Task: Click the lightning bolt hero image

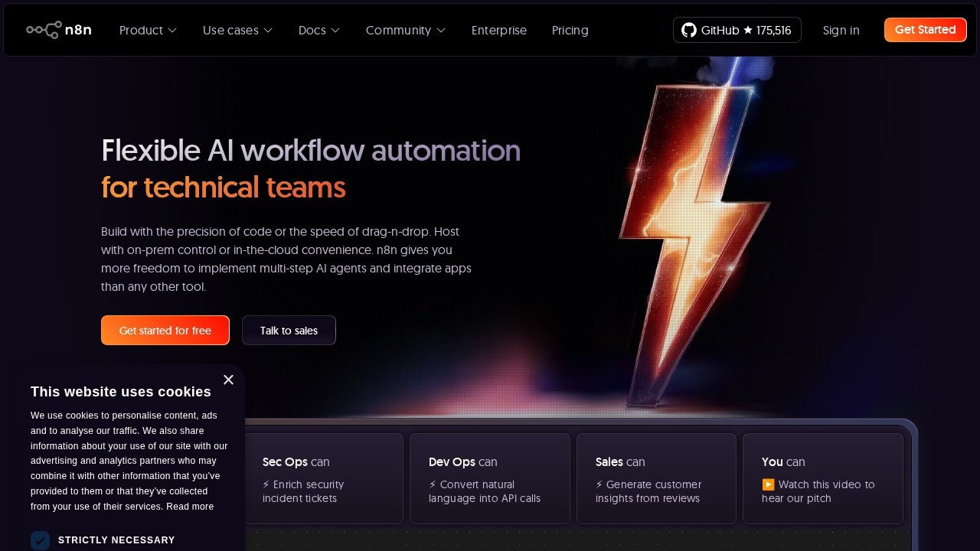Action: tap(693, 237)
